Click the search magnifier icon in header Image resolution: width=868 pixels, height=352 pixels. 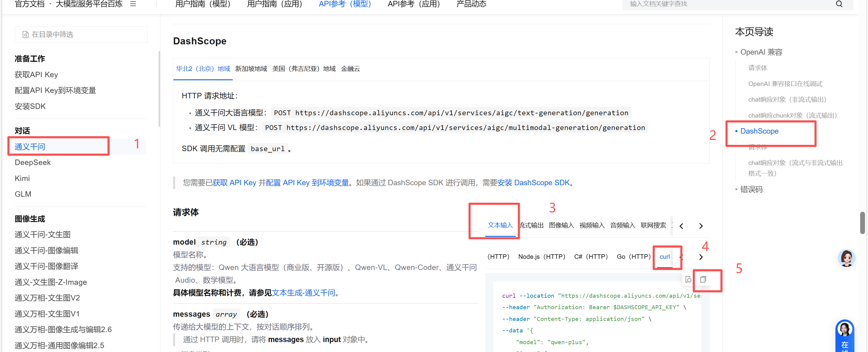point(839,4)
